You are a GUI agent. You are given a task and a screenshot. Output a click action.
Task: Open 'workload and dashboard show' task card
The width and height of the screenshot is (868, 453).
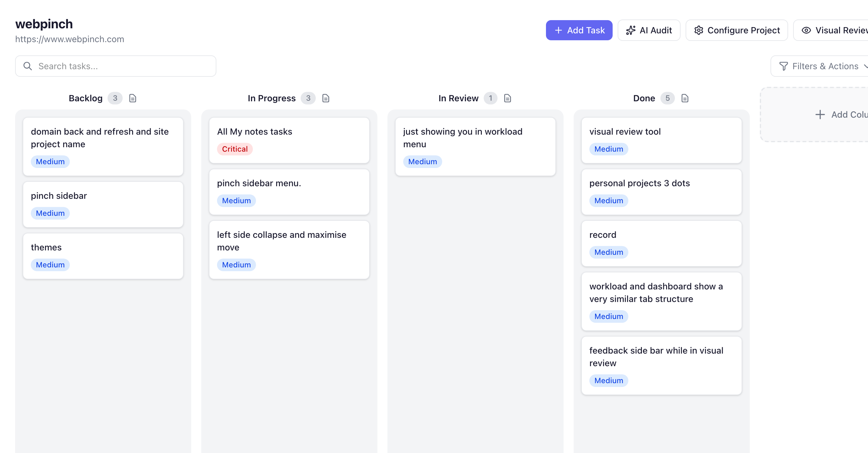[661, 301]
